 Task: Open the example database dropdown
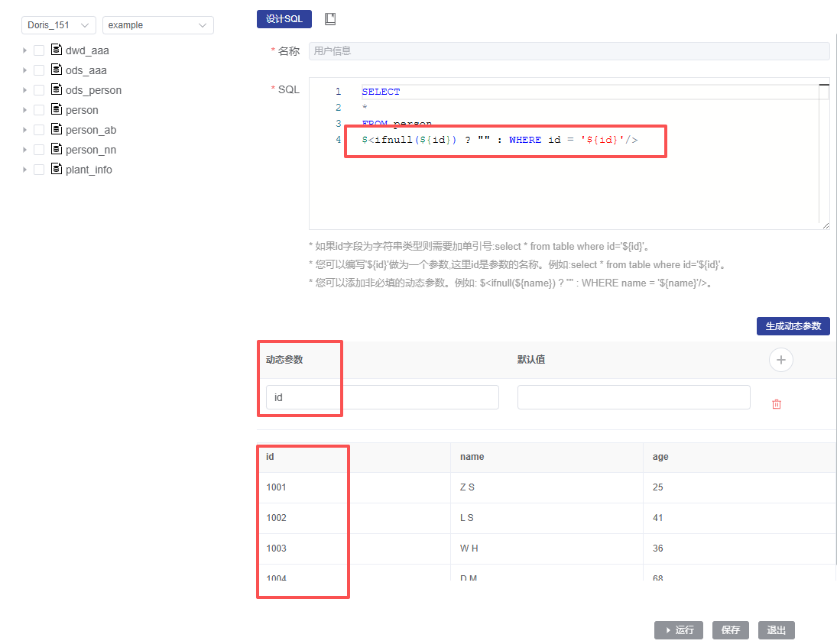[157, 25]
